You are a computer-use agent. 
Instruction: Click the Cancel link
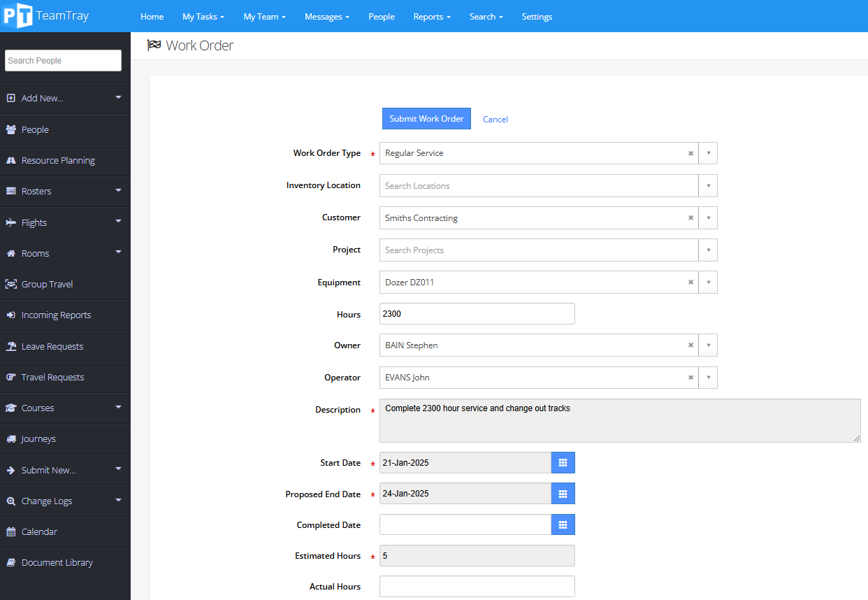(495, 119)
